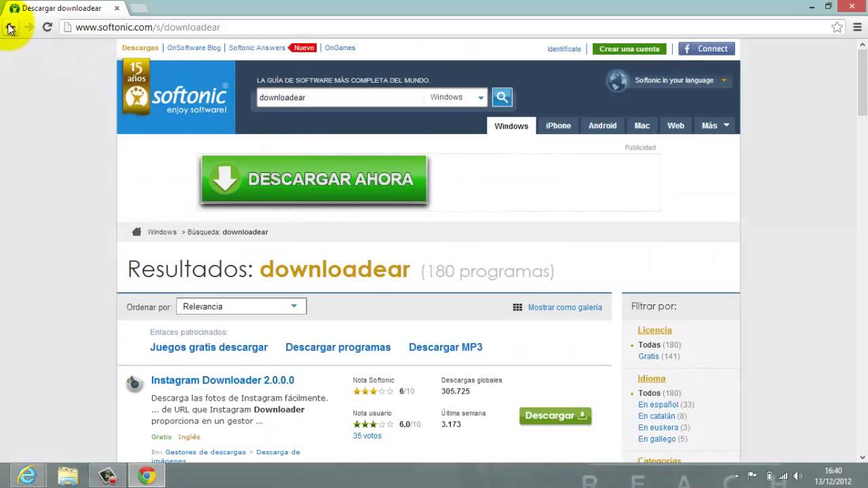Click the 35 votos link
The width and height of the screenshot is (868, 488).
point(367,436)
